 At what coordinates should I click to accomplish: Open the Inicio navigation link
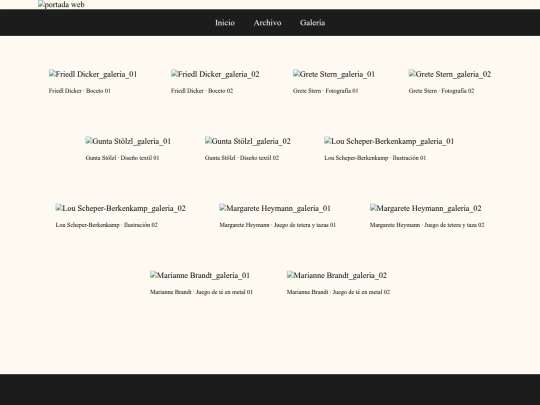pyautogui.click(x=225, y=23)
